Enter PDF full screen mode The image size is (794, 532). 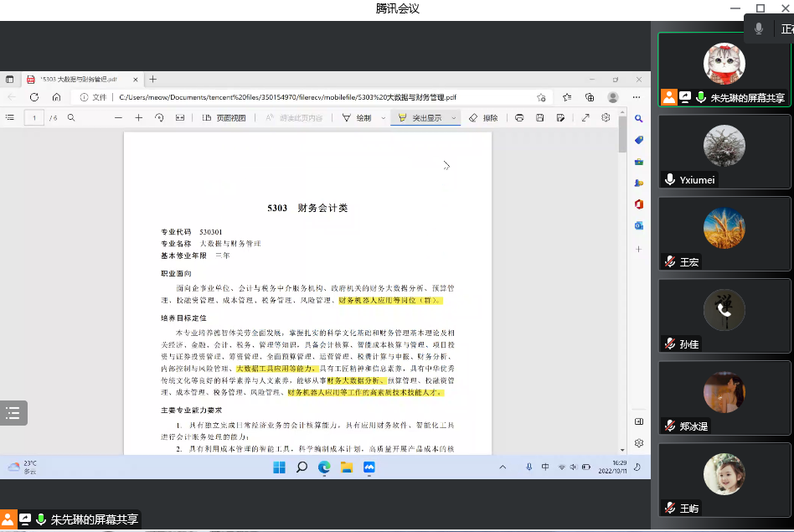point(585,118)
